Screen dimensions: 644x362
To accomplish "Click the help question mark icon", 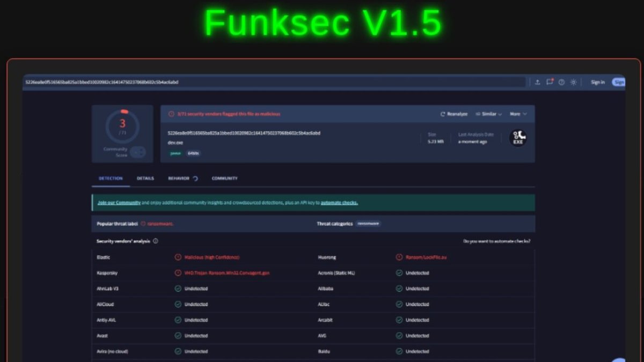I will coord(561,82).
